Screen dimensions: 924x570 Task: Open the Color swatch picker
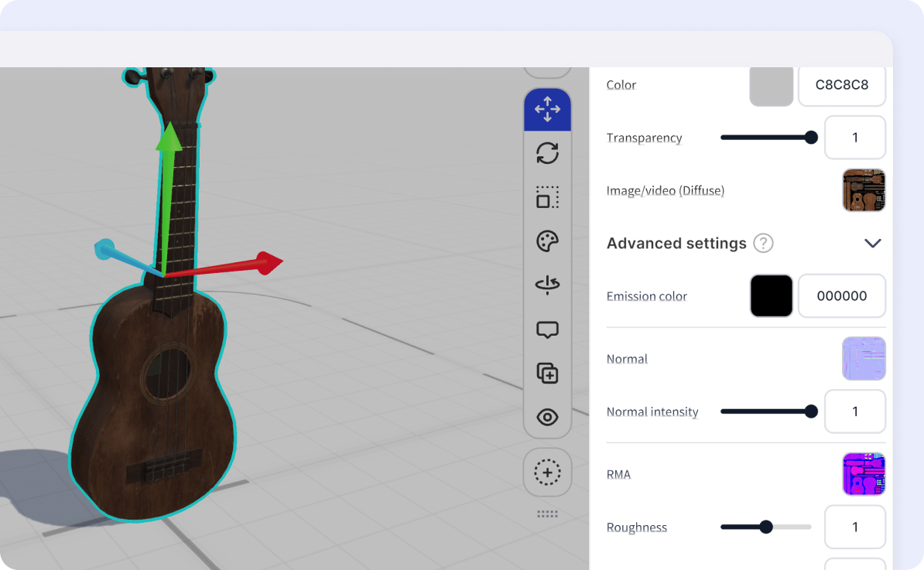(x=772, y=86)
